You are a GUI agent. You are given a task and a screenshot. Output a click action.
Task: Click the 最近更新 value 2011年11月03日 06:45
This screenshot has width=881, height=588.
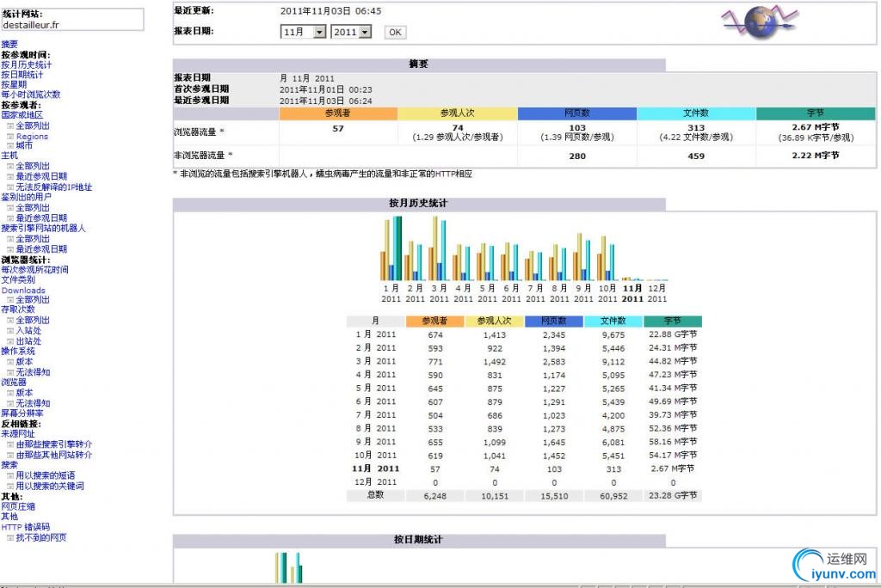point(330,10)
